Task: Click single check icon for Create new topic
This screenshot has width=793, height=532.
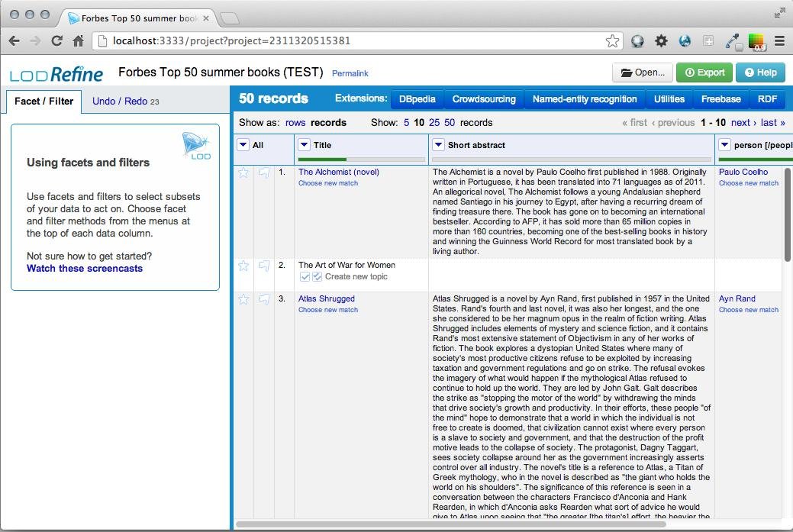Action: point(305,276)
